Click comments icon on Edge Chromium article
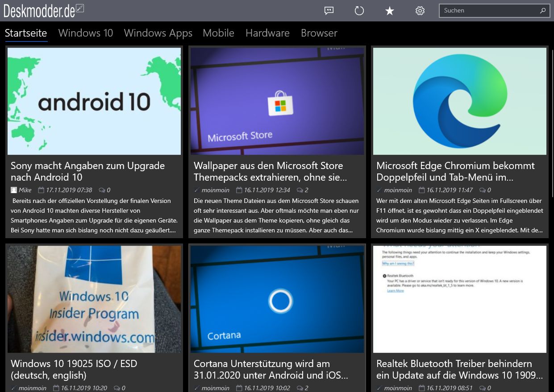The image size is (554, 392). coord(482,190)
